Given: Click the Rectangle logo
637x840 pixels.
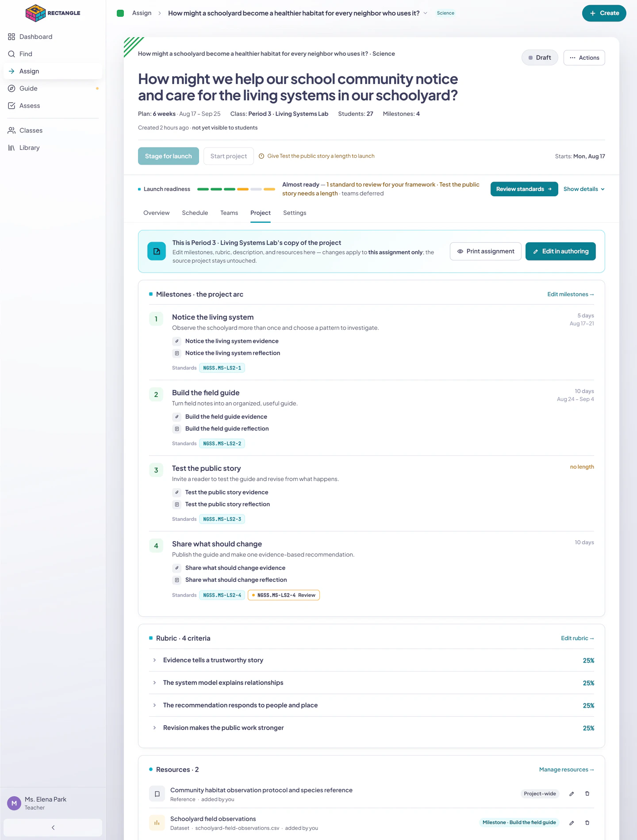Looking at the screenshot, I should coord(53,13).
